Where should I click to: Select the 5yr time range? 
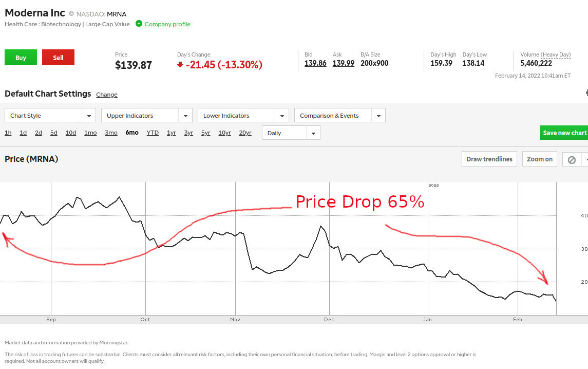point(205,133)
